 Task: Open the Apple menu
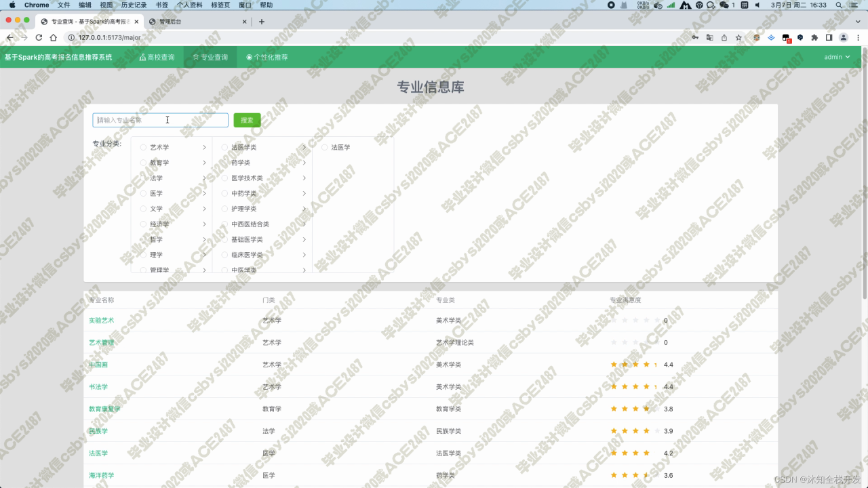[12, 5]
